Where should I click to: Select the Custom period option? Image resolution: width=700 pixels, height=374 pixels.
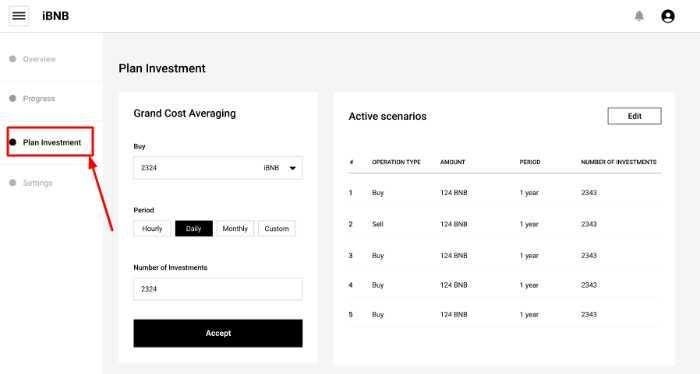click(x=276, y=229)
